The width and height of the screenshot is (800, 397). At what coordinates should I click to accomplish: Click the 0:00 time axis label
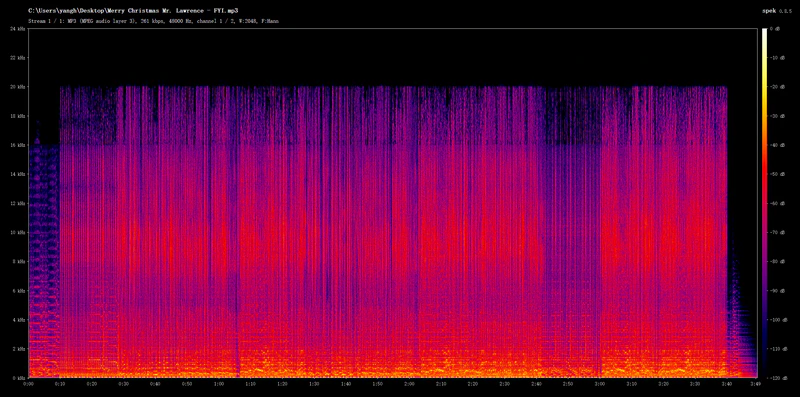coord(29,383)
